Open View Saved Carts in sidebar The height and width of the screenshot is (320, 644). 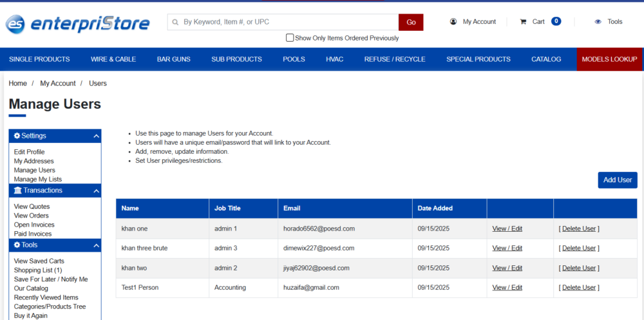coord(39,261)
